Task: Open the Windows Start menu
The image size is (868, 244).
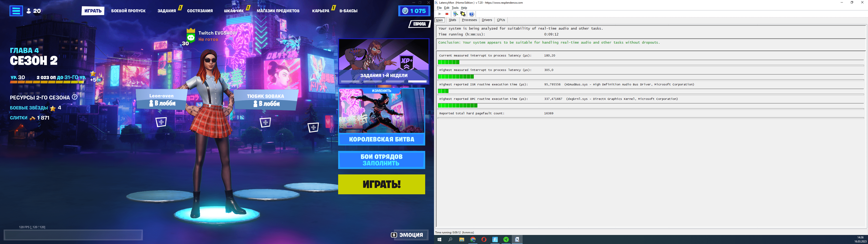Action: pos(439,240)
